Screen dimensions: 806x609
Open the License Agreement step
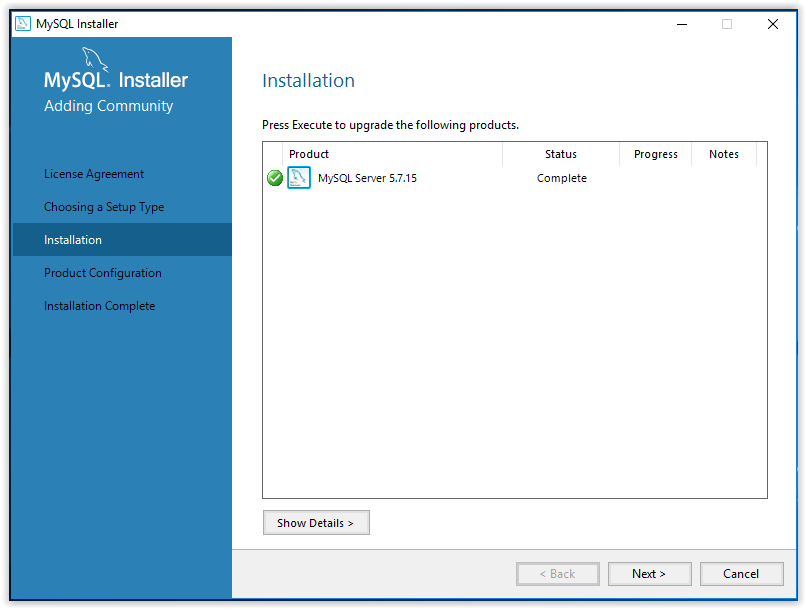pos(94,174)
